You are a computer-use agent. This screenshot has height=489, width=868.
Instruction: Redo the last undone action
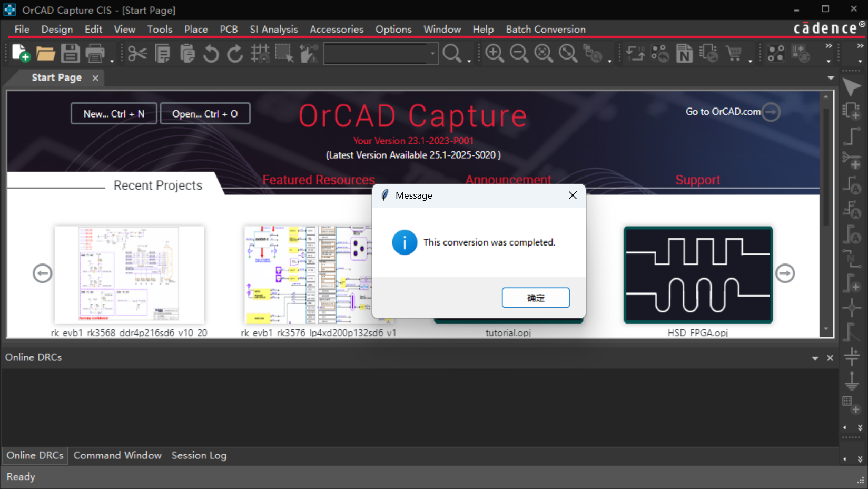(x=235, y=53)
